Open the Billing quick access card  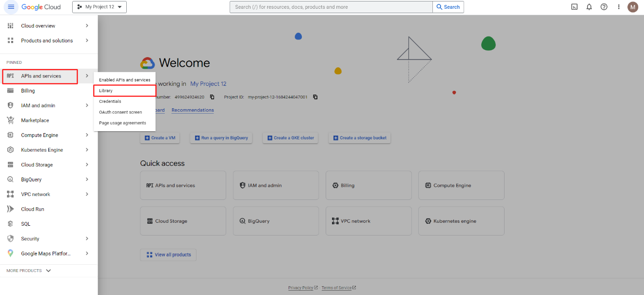(x=369, y=185)
